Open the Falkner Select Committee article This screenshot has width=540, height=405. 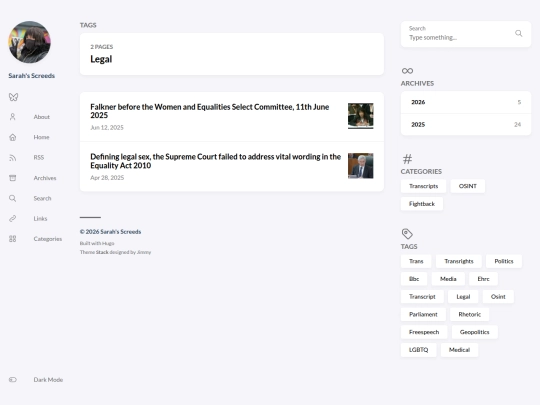pyautogui.click(x=210, y=111)
